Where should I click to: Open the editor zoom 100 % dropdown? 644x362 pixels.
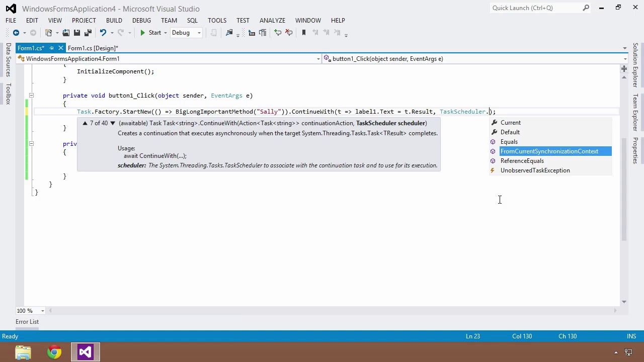click(42, 311)
